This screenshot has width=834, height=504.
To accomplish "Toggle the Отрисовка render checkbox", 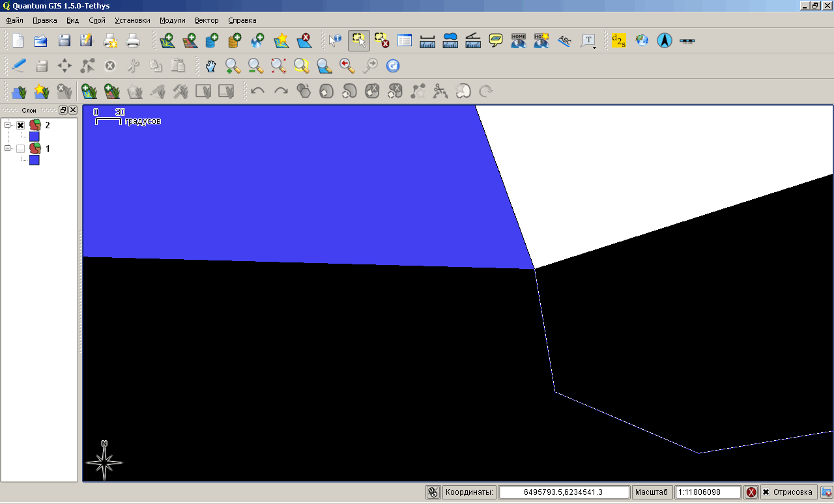I will pyautogui.click(x=766, y=492).
